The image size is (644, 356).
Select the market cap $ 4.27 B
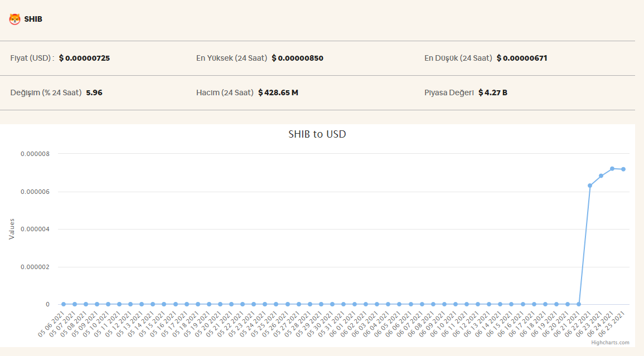click(493, 92)
